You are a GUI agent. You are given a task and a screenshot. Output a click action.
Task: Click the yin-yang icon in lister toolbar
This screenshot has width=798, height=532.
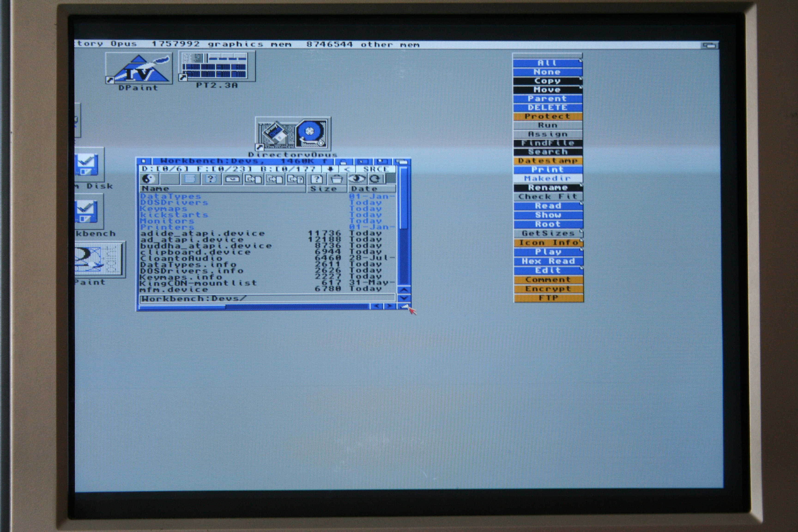point(149,179)
